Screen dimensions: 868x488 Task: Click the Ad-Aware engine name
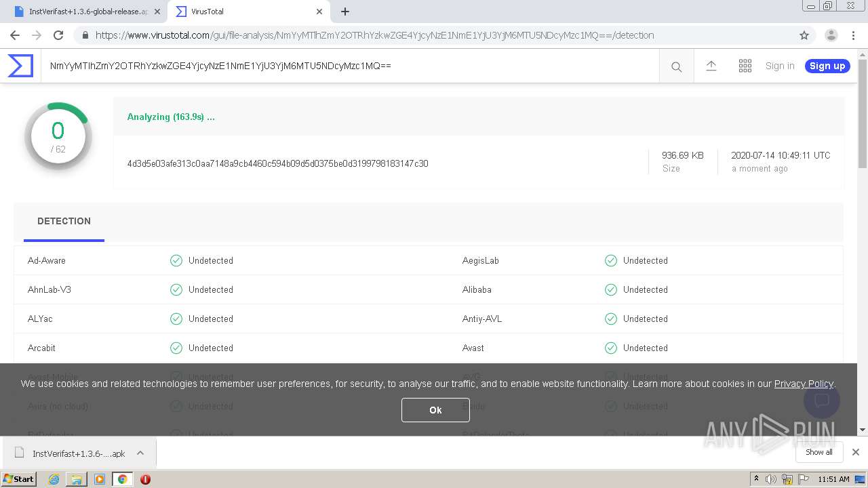point(47,260)
